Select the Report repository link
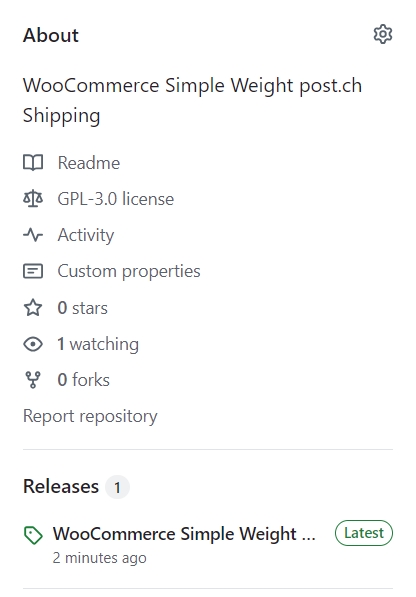Screen dimensions: 416x597 (90, 416)
